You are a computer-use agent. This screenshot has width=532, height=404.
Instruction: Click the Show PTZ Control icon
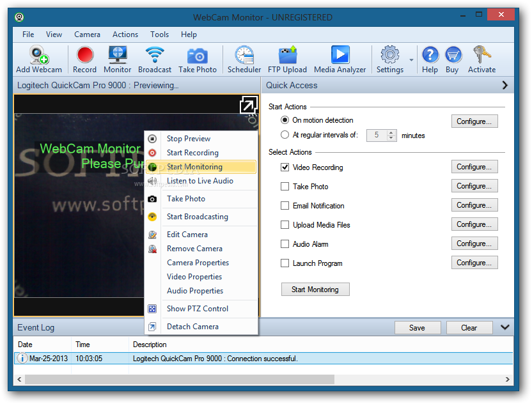[x=152, y=309]
